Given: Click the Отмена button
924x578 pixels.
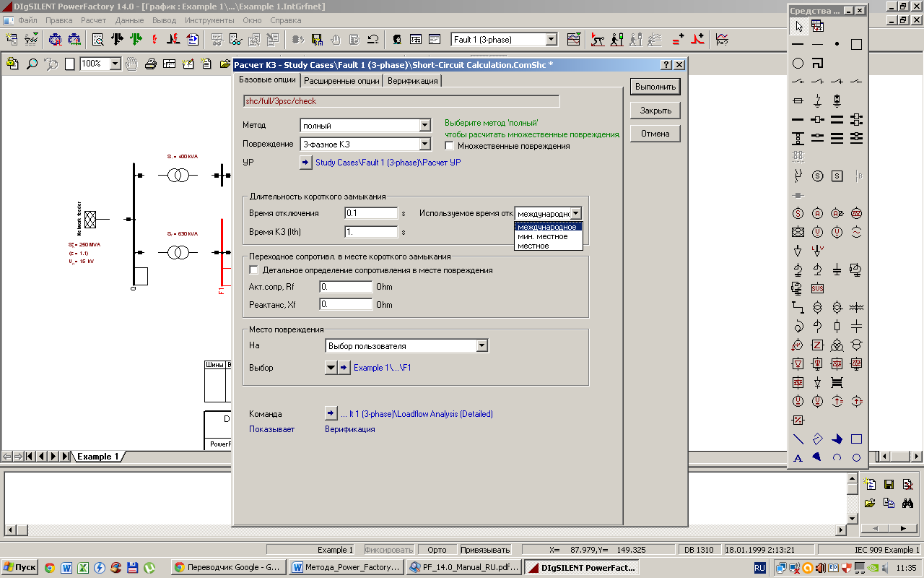Looking at the screenshot, I should pyautogui.click(x=655, y=134).
